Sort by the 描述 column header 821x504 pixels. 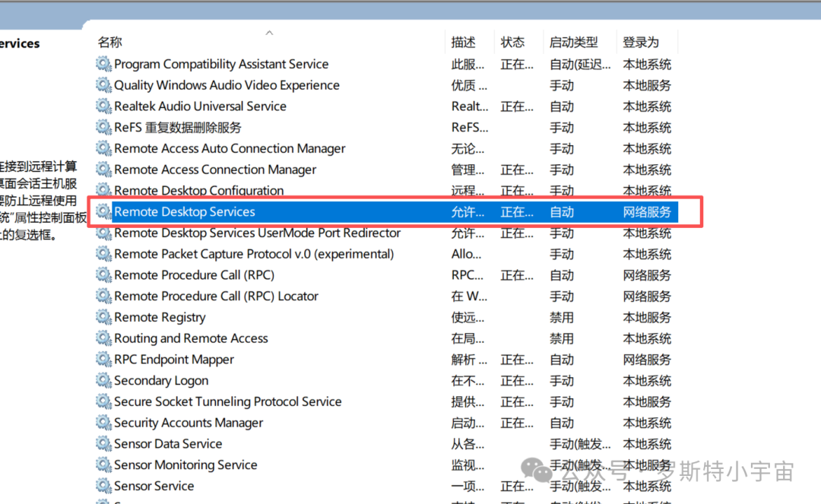pyautogui.click(x=464, y=43)
